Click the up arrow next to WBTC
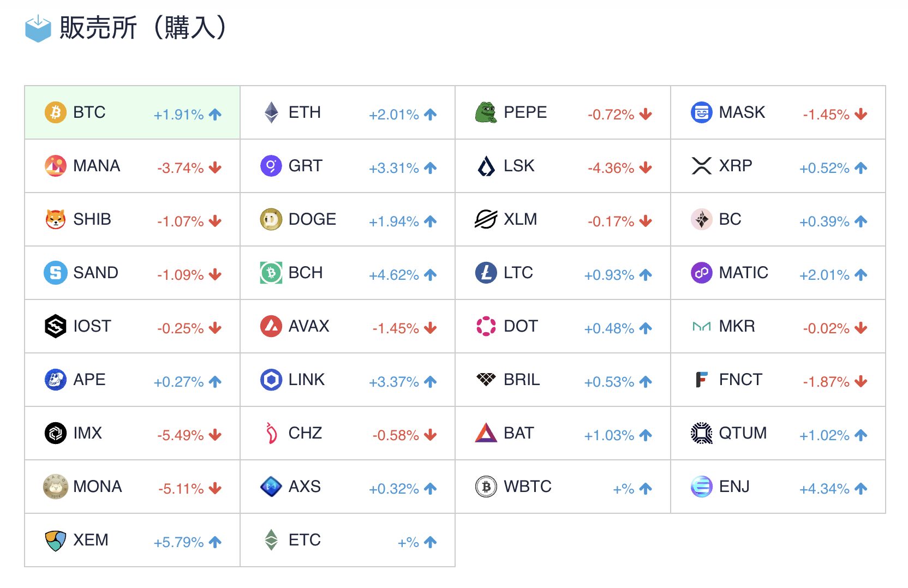This screenshot has width=908, height=588. [x=646, y=489]
